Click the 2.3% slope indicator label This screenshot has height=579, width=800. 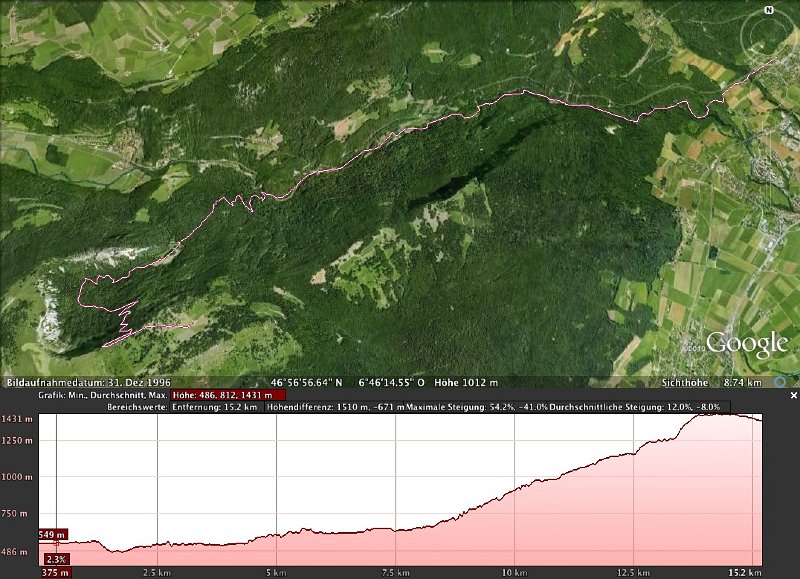point(56,559)
